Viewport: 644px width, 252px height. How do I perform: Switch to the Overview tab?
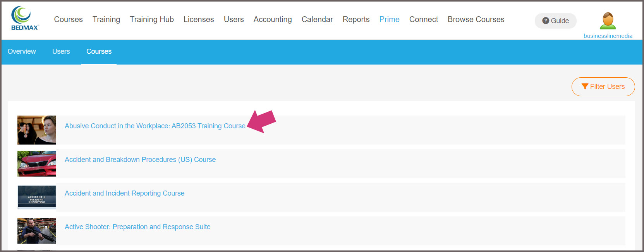click(x=22, y=51)
